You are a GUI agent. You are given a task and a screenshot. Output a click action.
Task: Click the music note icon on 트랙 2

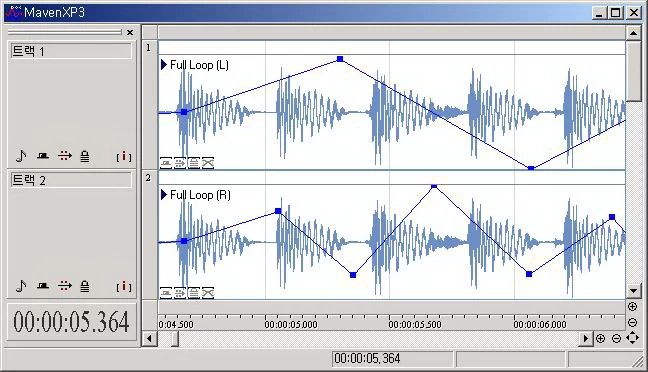click(x=21, y=286)
